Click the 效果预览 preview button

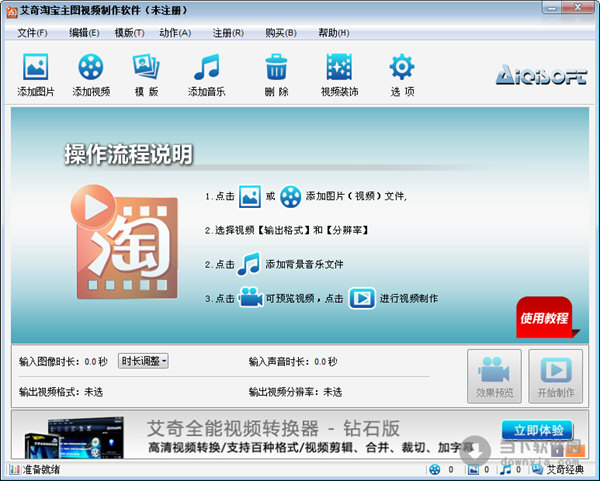[x=494, y=376]
